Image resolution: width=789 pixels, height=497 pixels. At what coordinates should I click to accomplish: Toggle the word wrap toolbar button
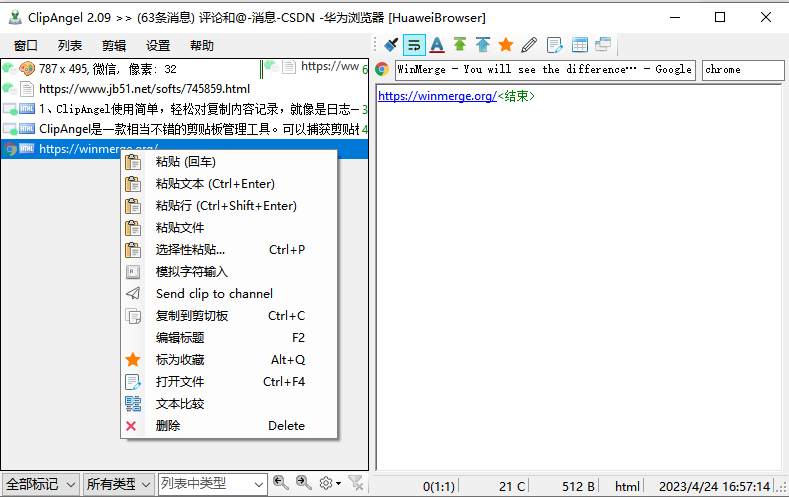pos(414,45)
